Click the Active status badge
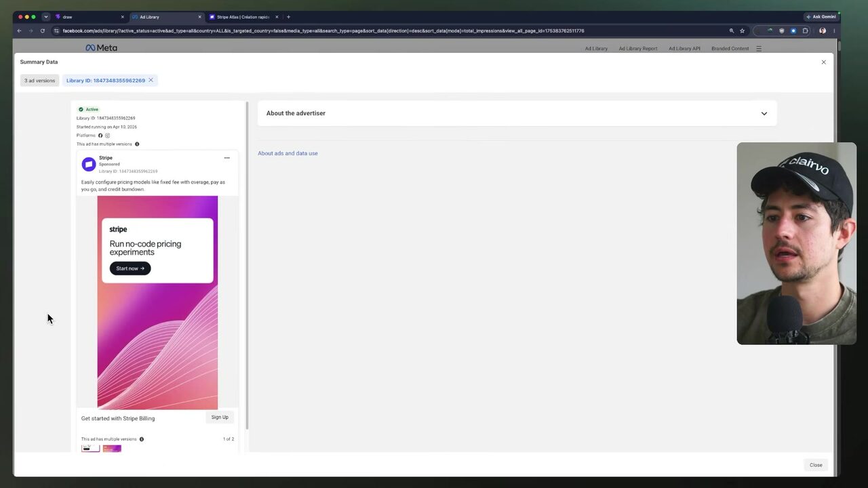 [88, 109]
